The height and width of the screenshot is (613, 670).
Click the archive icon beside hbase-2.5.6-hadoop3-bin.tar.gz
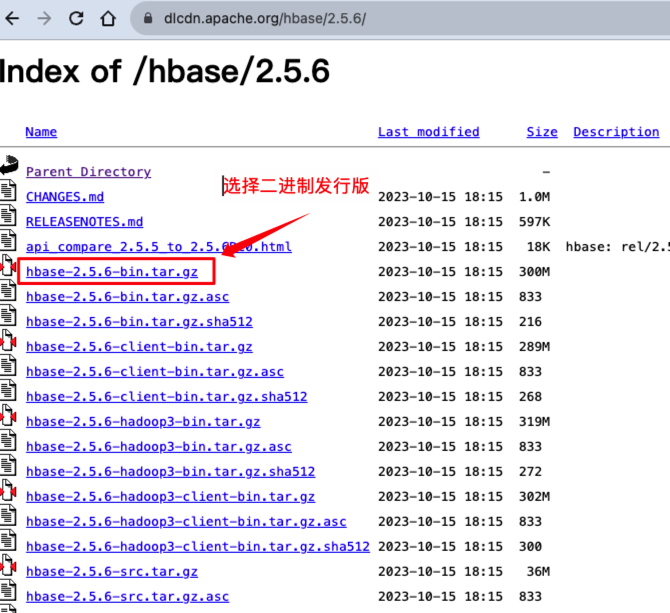click(8, 415)
